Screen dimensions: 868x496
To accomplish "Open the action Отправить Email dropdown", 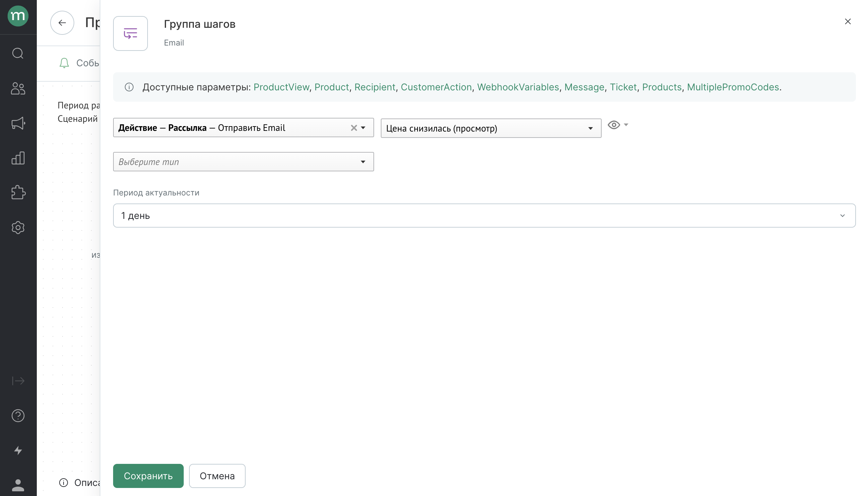I will coord(243,128).
